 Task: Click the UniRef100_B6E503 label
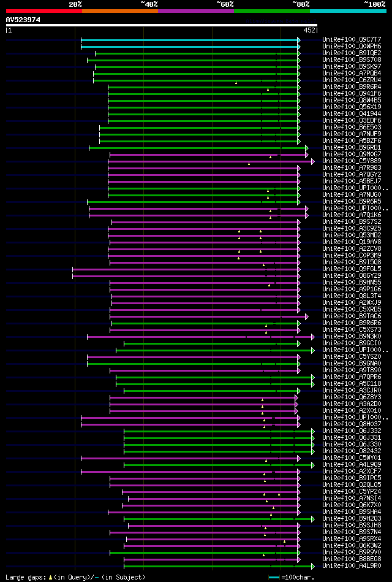(352, 128)
